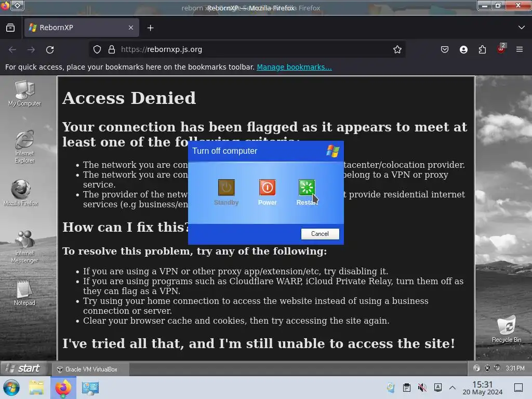Open the Pocket save button

(x=445, y=49)
